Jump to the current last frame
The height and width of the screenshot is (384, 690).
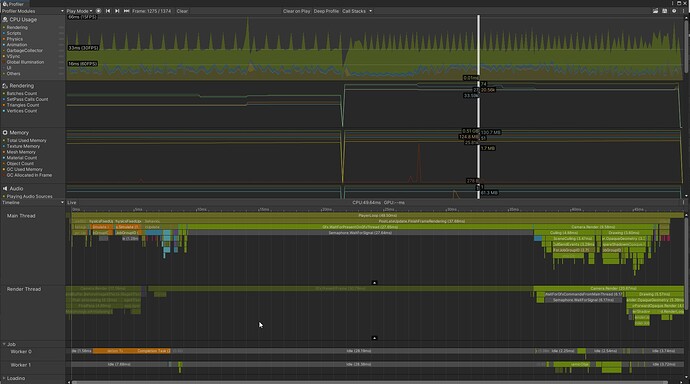tap(126, 11)
